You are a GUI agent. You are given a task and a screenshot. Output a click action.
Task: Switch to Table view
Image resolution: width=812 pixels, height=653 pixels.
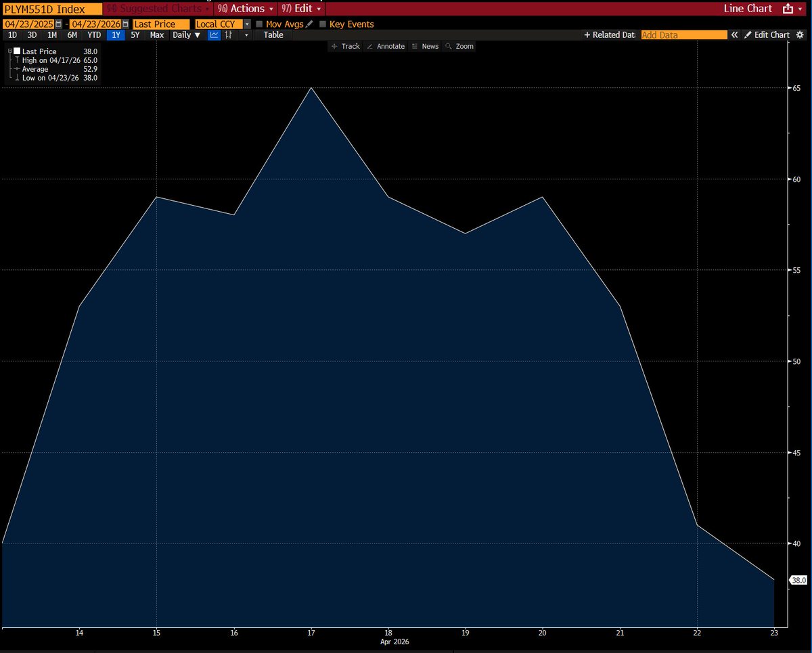(273, 35)
